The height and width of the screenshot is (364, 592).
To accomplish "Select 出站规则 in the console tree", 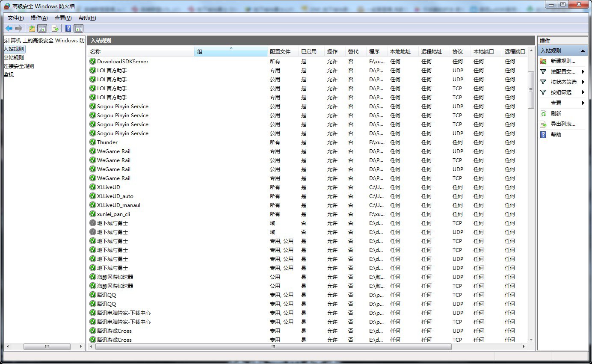I will pyautogui.click(x=14, y=58).
